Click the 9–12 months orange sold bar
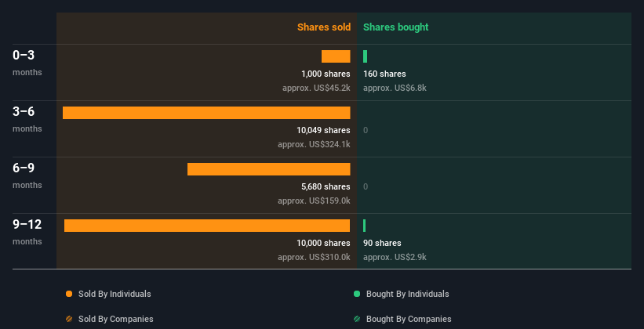Image resolution: width=644 pixels, height=329 pixels. 207,226
